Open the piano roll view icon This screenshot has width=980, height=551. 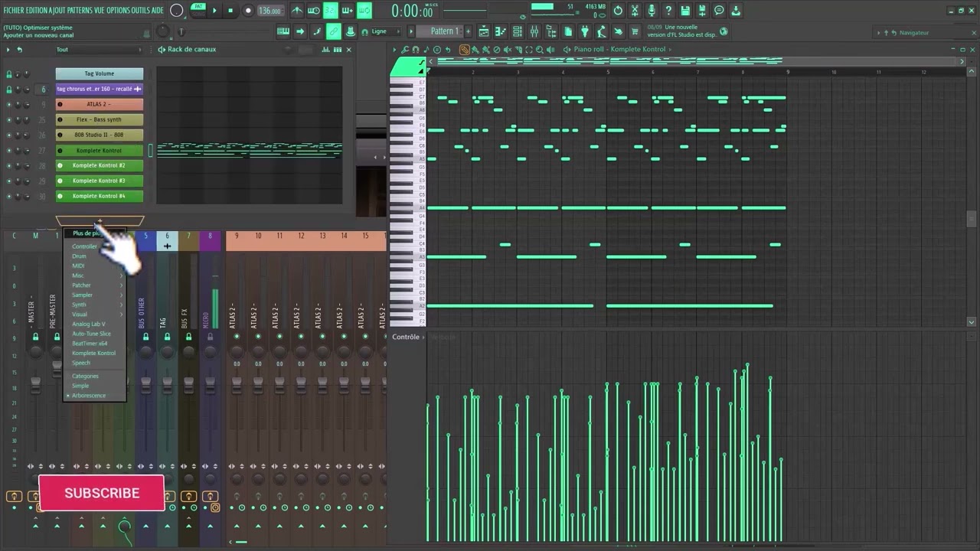pyautogui.click(x=501, y=31)
